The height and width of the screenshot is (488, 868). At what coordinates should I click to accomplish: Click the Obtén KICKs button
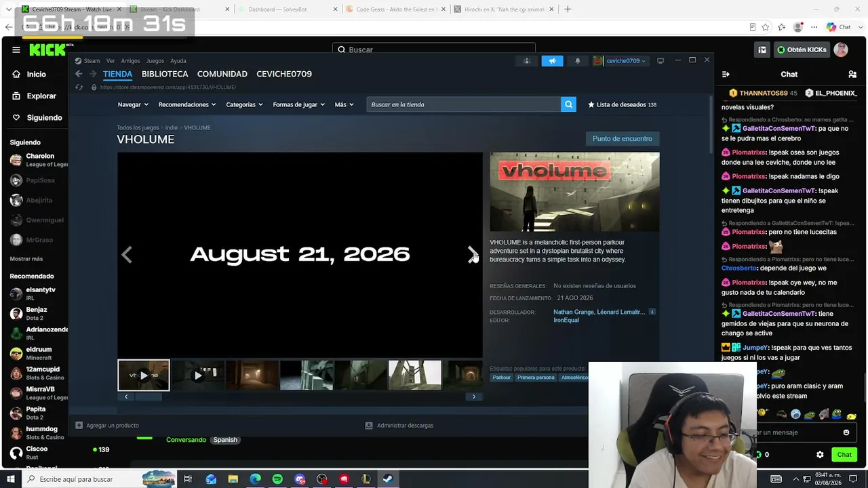point(802,49)
